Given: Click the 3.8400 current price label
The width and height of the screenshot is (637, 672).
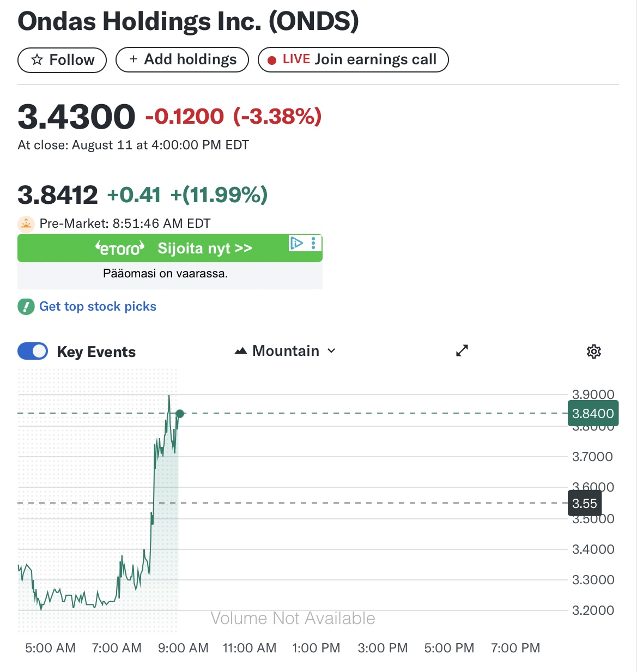Looking at the screenshot, I should pyautogui.click(x=593, y=414).
